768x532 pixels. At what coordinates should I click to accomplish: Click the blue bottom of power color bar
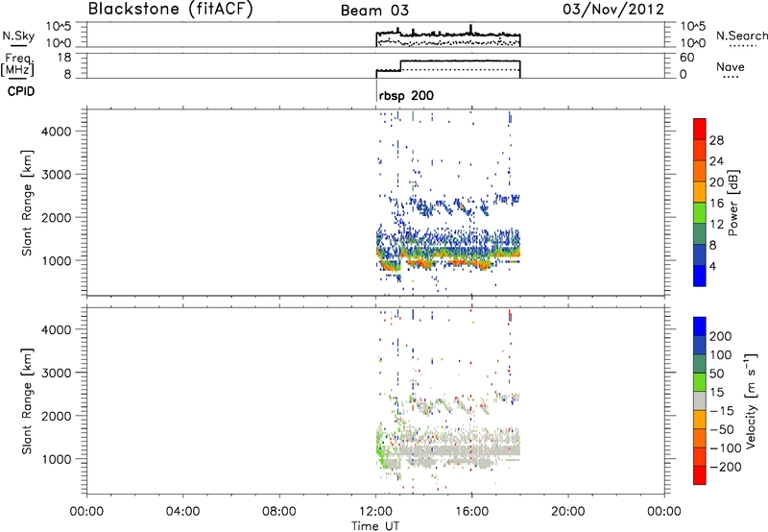(700, 276)
